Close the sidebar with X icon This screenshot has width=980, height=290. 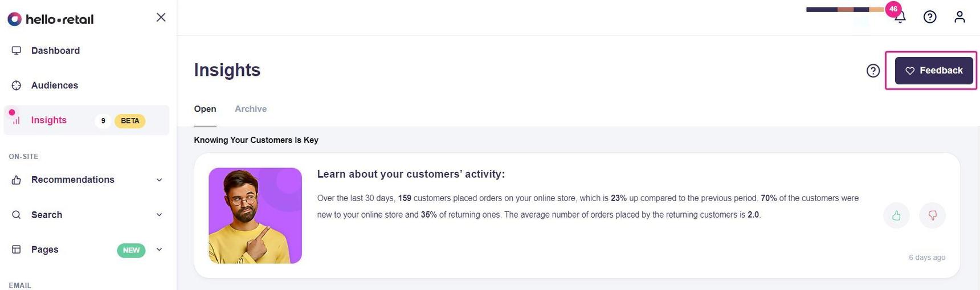161,18
